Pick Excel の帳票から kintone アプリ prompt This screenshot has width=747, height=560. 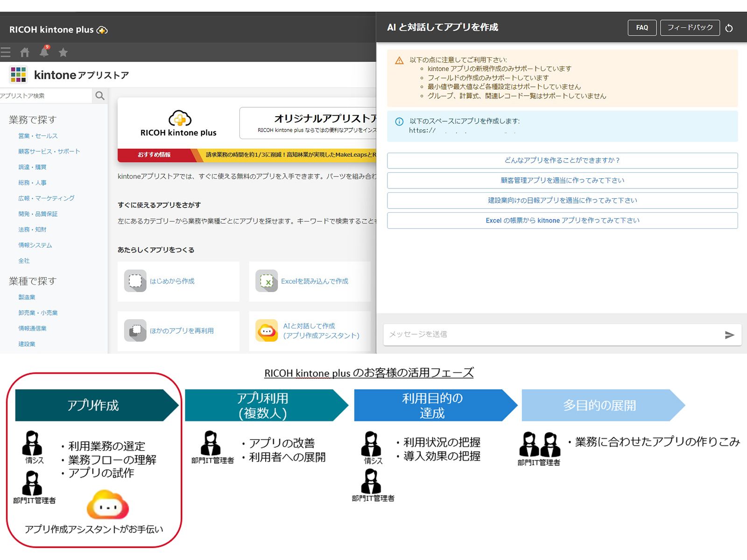(562, 221)
